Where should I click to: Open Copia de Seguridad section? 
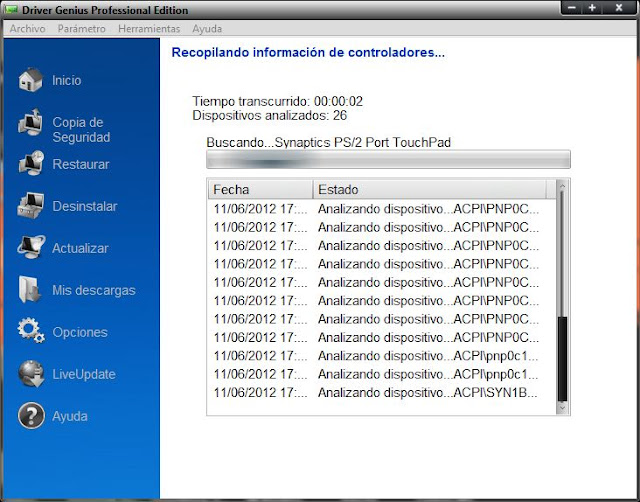(x=81, y=129)
